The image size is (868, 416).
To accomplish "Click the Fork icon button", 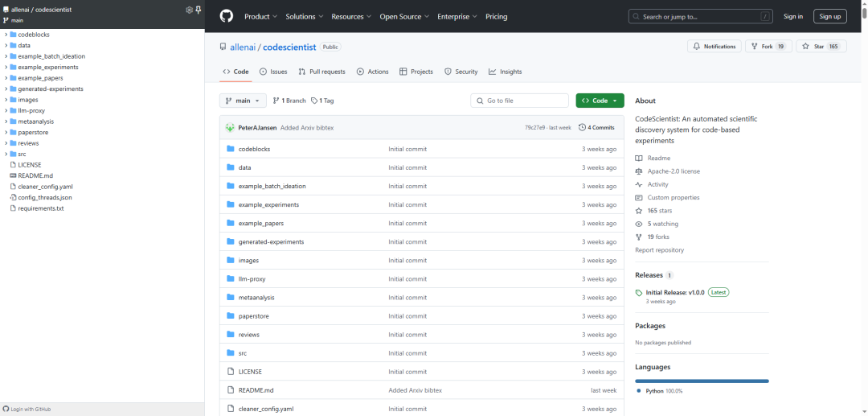I will click(x=755, y=47).
